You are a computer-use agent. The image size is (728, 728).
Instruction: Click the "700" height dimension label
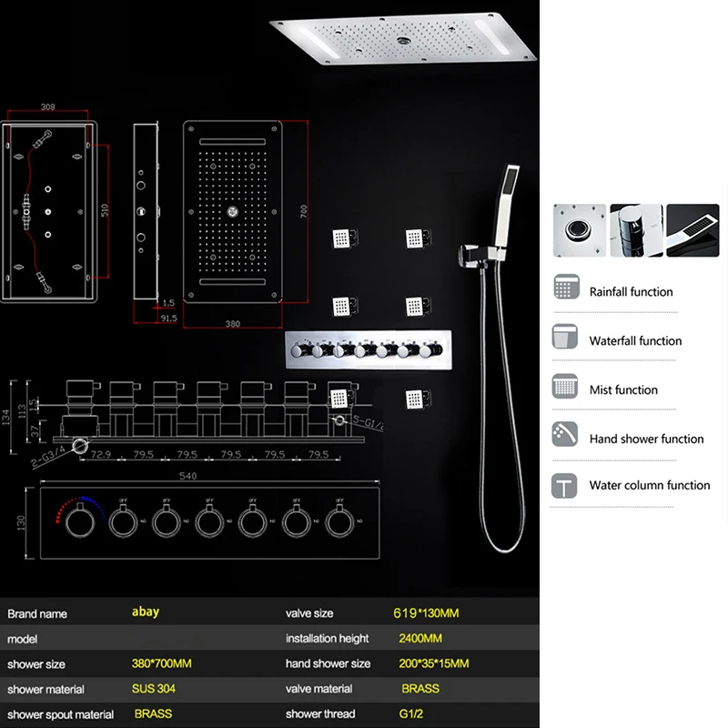pyautogui.click(x=304, y=212)
